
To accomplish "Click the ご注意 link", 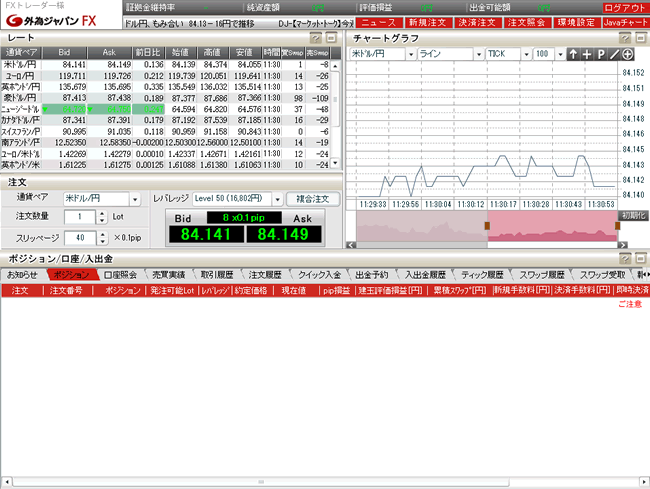I will 630,304.
